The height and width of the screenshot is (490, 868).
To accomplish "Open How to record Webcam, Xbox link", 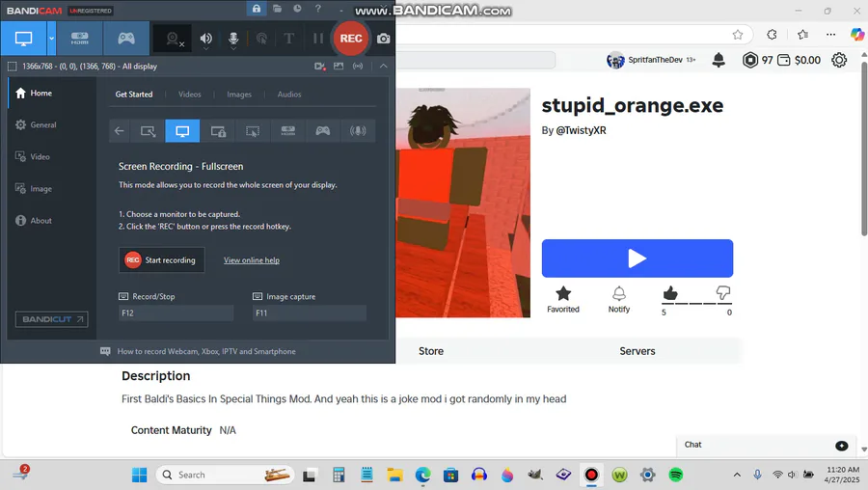I will [x=206, y=351].
